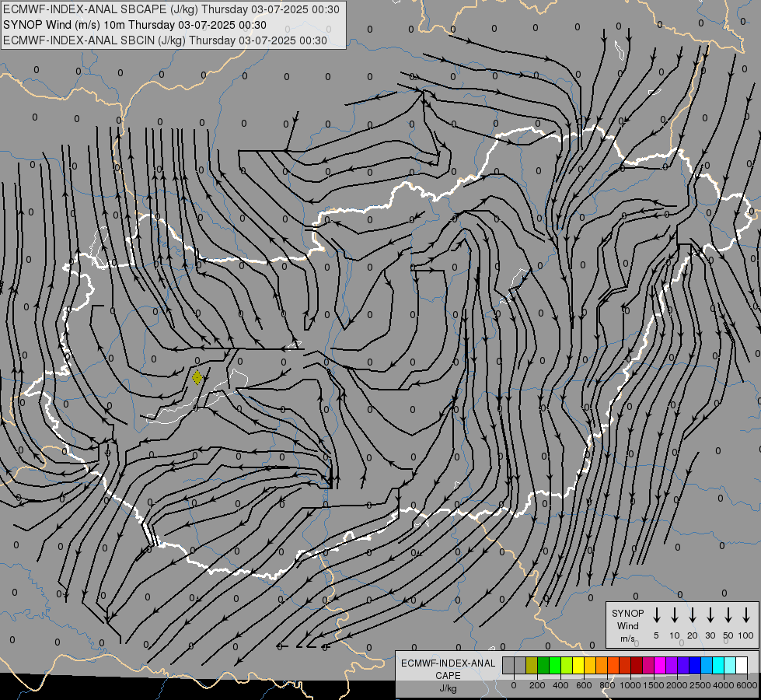761x700 pixels.
Task: Click the '100' speed label in wind legend
Action: point(745,635)
